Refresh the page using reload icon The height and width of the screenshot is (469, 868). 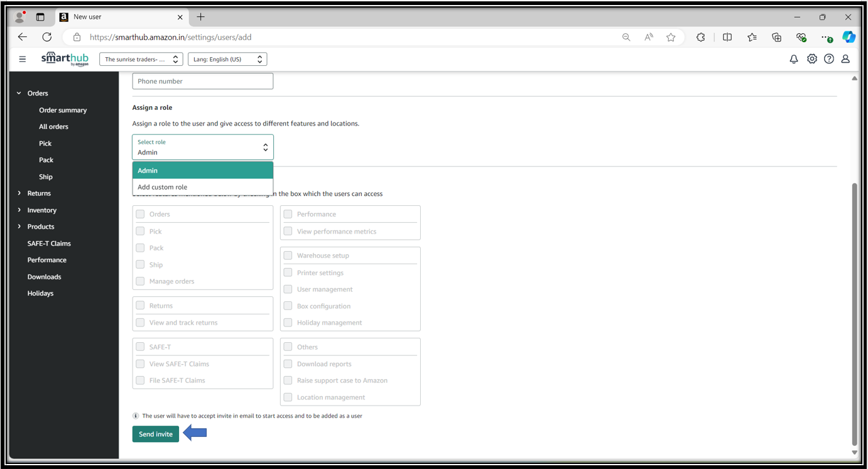47,37
